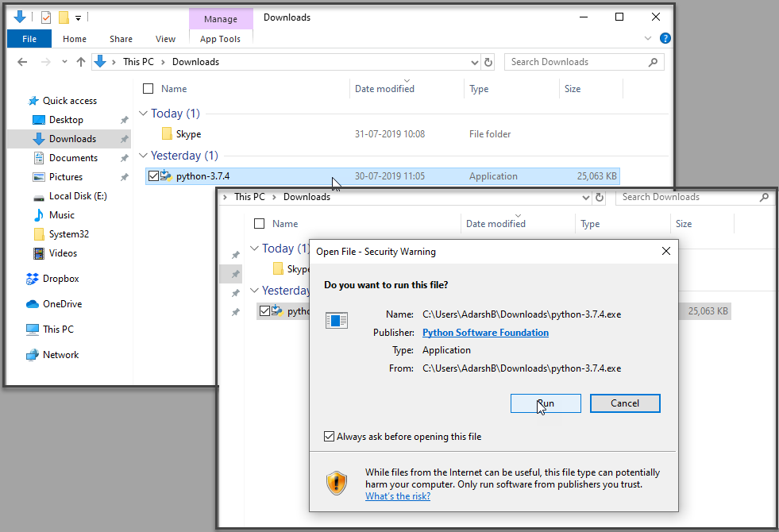Switch to the View ribbon tab
The image size is (779, 532).
(165, 39)
